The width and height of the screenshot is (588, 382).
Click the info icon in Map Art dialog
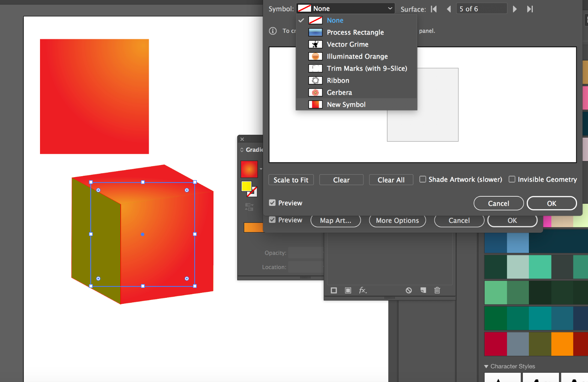(x=273, y=31)
